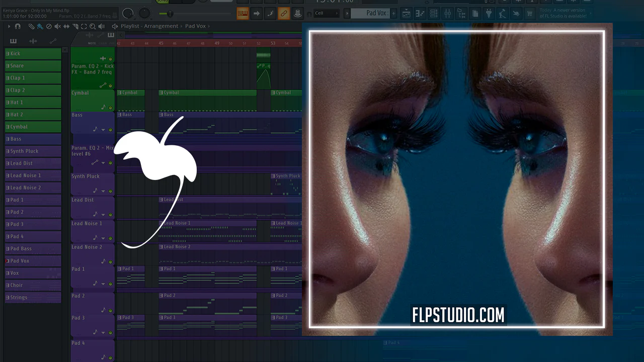Click the plus button beside Pad Vox
644x362 pixels.
point(394,13)
